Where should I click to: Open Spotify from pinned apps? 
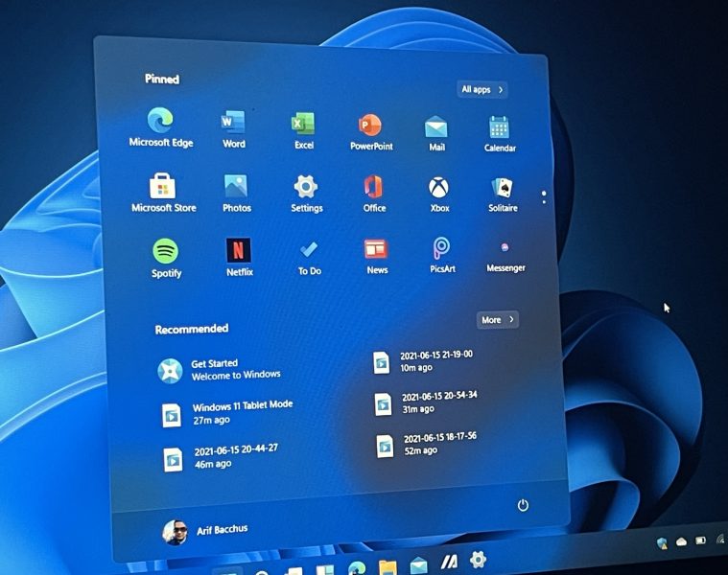pos(166,258)
